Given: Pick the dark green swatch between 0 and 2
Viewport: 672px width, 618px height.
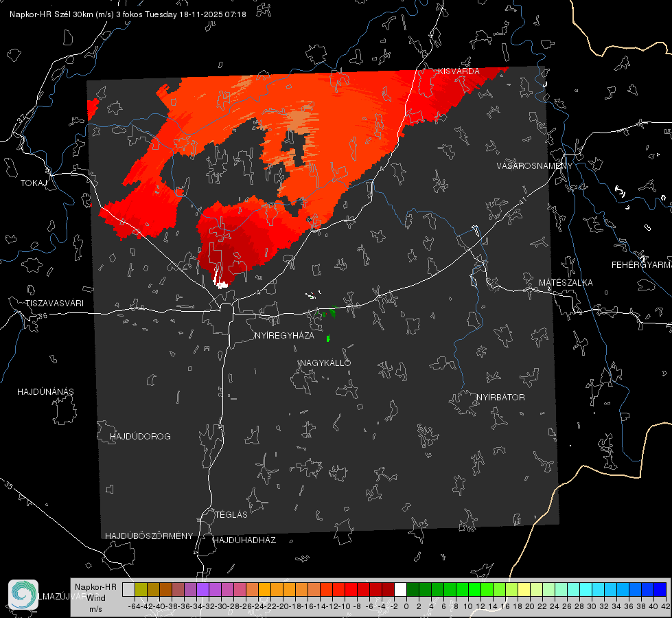Looking at the screenshot, I should coord(413,590).
